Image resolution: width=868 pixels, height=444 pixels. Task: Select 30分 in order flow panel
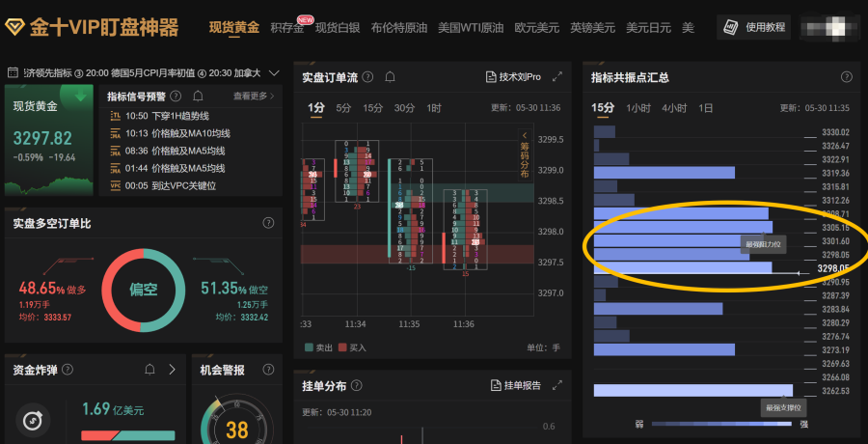(x=404, y=108)
